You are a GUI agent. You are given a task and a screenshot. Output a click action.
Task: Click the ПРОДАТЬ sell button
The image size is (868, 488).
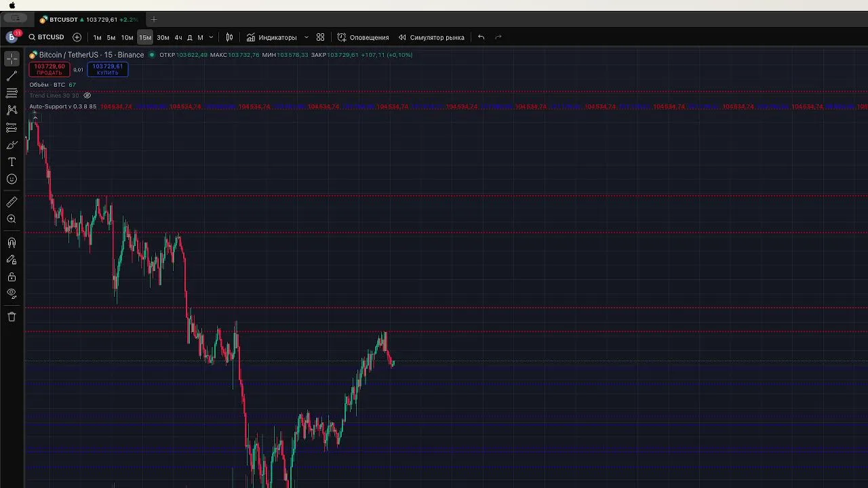[x=50, y=69]
